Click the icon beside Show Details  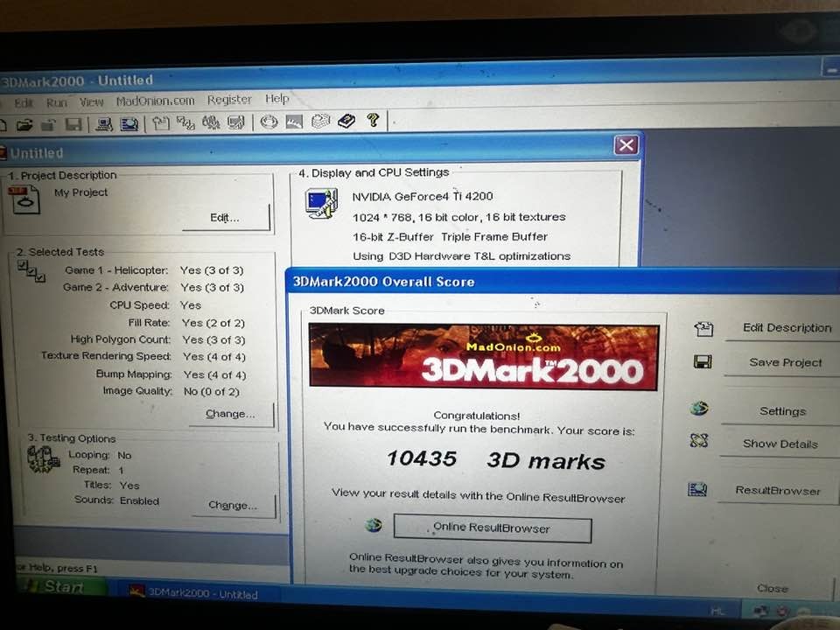click(x=698, y=440)
